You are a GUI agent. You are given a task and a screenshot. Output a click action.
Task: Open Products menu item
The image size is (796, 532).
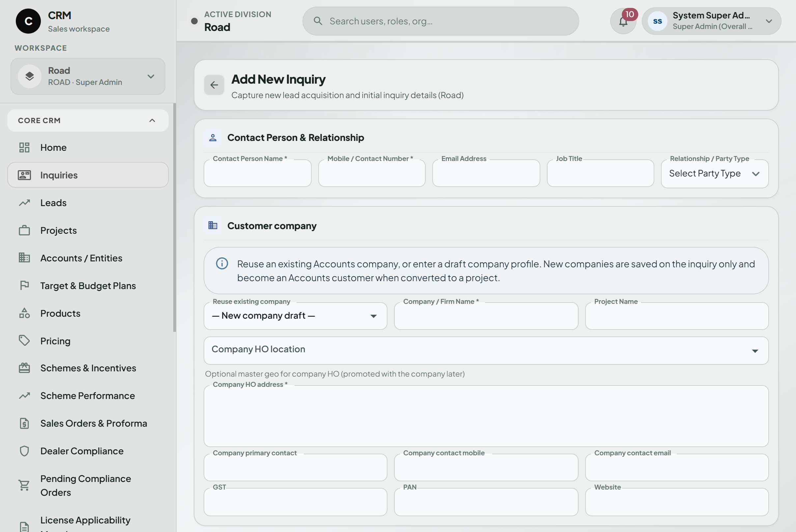coord(88,313)
